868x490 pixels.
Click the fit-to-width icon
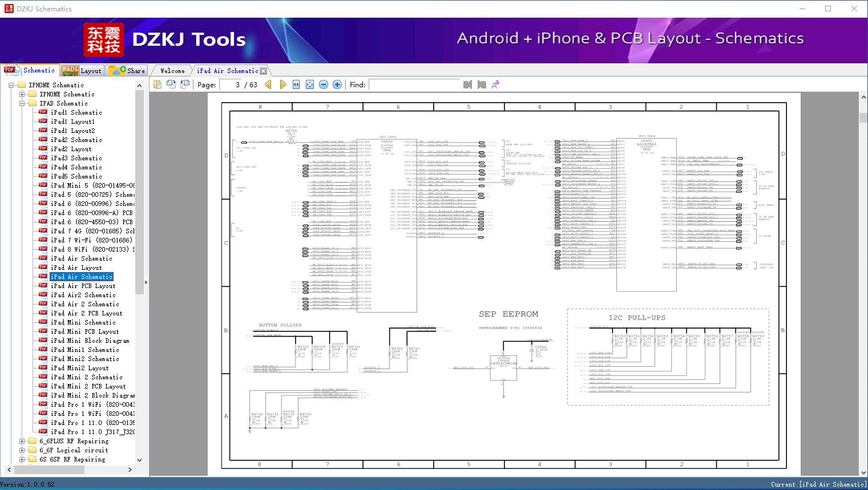[x=296, y=84]
